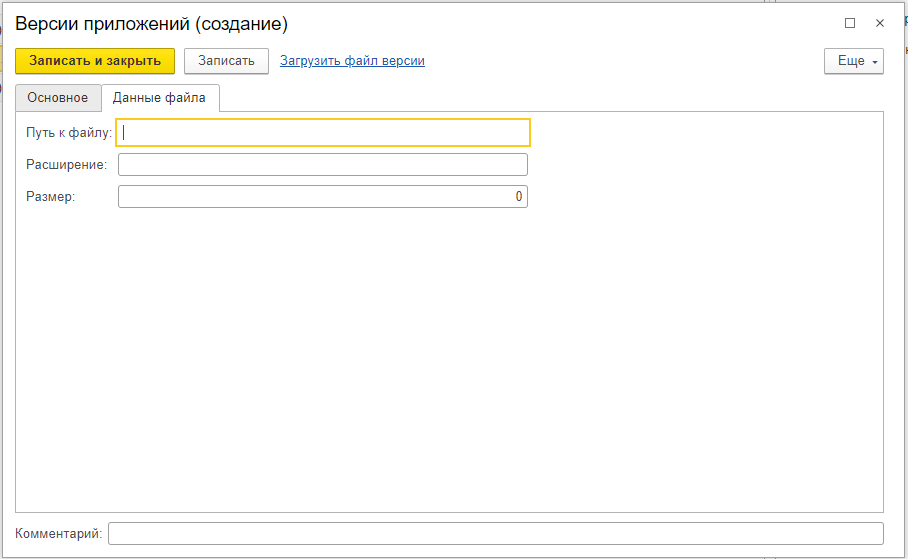
Task: Click the Путь к файлу label
Action: click(x=69, y=133)
